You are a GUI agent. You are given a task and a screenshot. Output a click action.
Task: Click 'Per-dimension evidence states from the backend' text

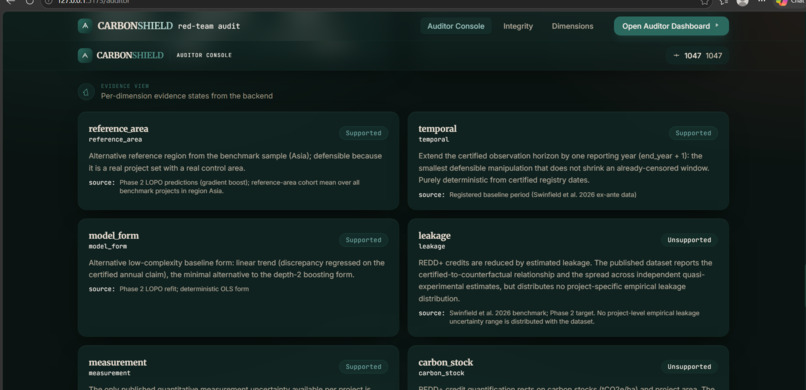tap(187, 96)
